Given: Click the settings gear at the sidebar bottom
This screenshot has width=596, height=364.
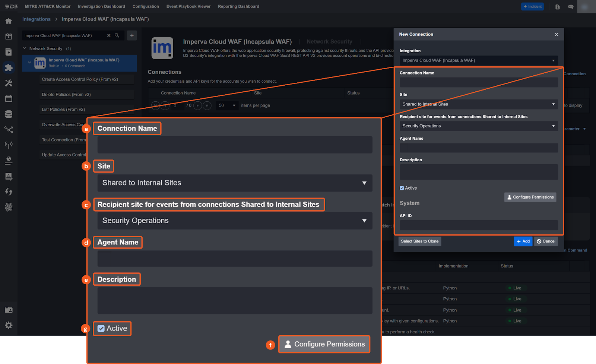Looking at the screenshot, I should 9,325.
